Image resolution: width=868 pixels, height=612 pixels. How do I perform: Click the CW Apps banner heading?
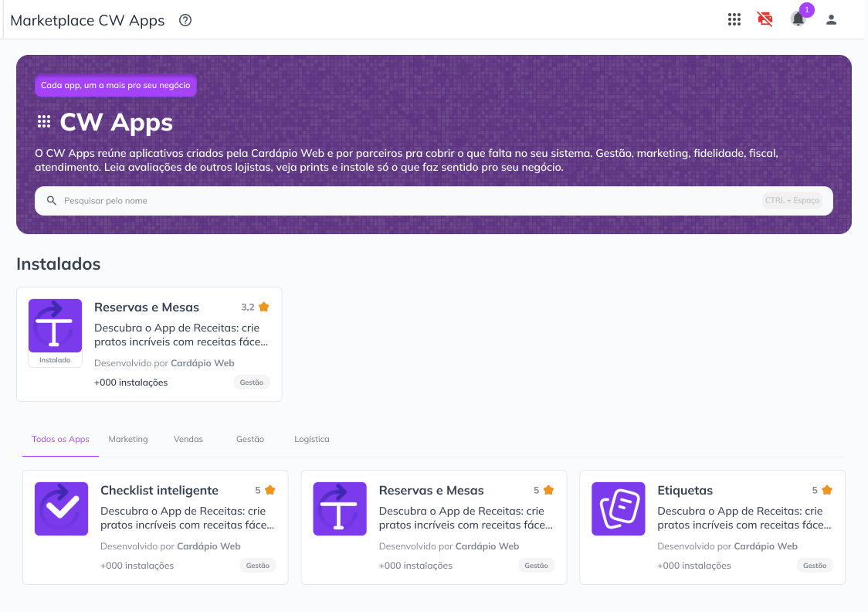coord(117,122)
